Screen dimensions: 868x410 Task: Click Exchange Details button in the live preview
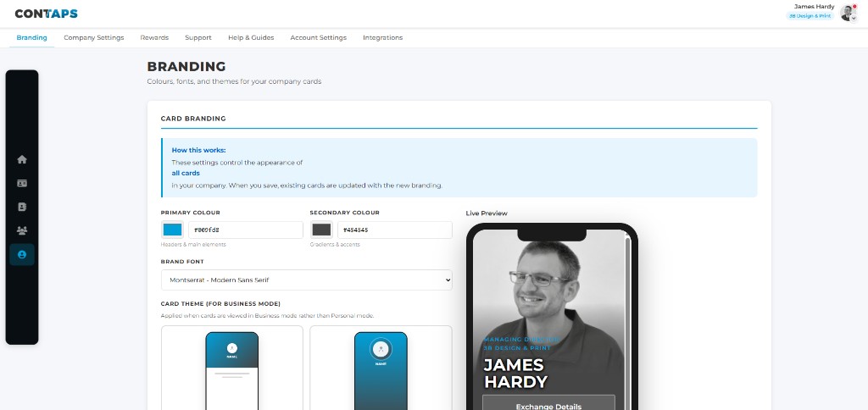[x=548, y=403]
